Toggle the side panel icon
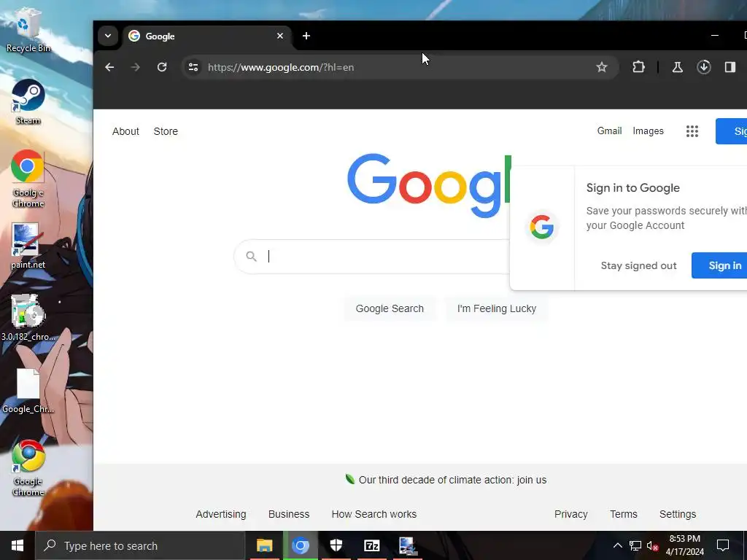The image size is (747, 560). tap(729, 67)
